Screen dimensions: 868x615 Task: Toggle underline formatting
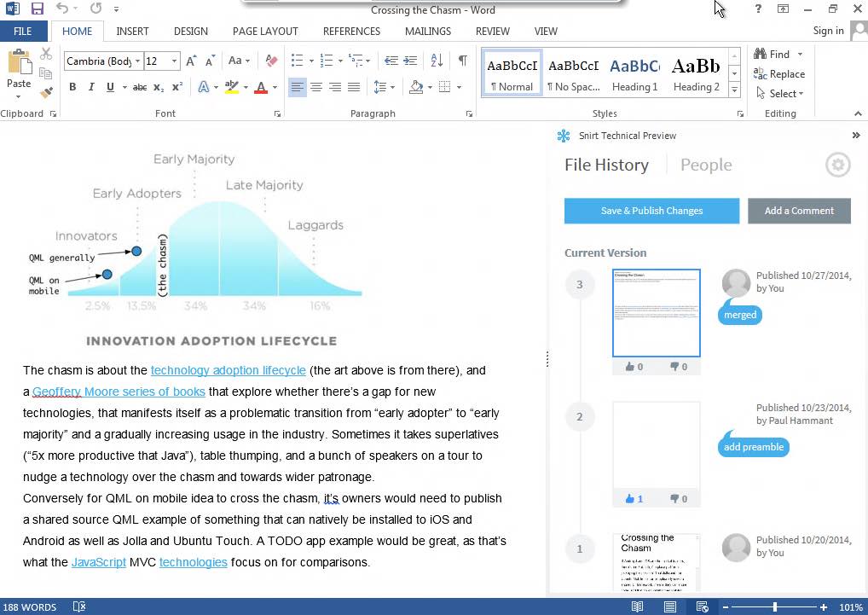point(110,87)
